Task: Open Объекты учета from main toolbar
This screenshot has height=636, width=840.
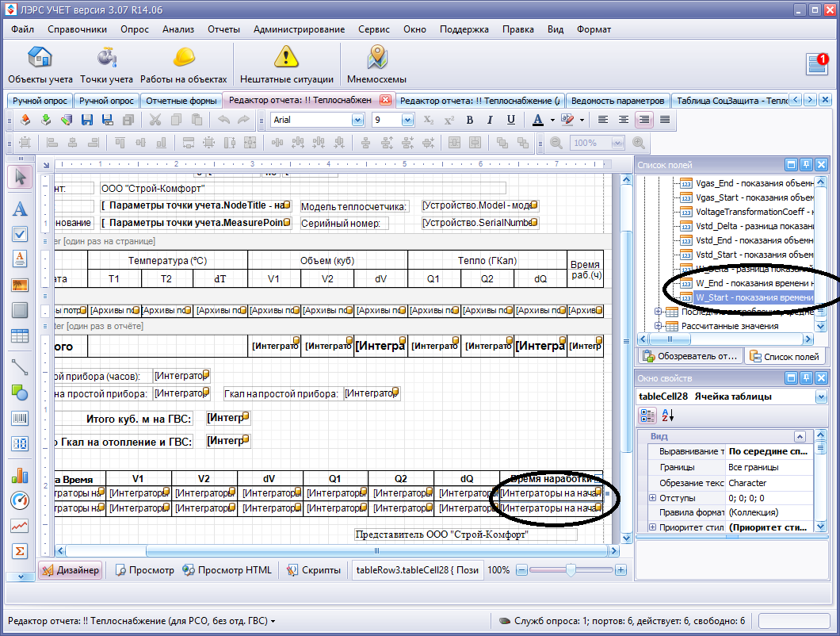Action: pyautogui.click(x=40, y=65)
